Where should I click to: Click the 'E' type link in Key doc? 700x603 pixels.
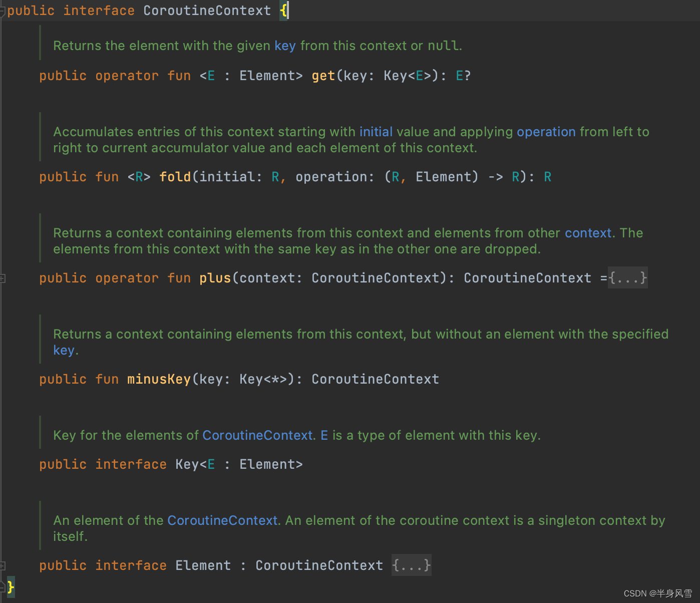pyautogui.click(x=324, y=435)
